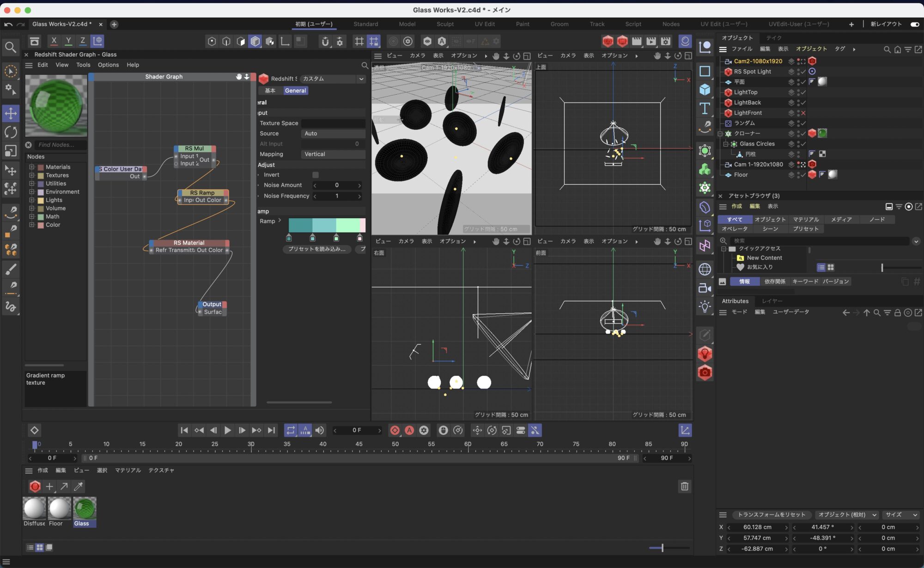The height and width of the screenshot is (568, 924).
Task: Create new Redshift material icon
Action: 35,486
